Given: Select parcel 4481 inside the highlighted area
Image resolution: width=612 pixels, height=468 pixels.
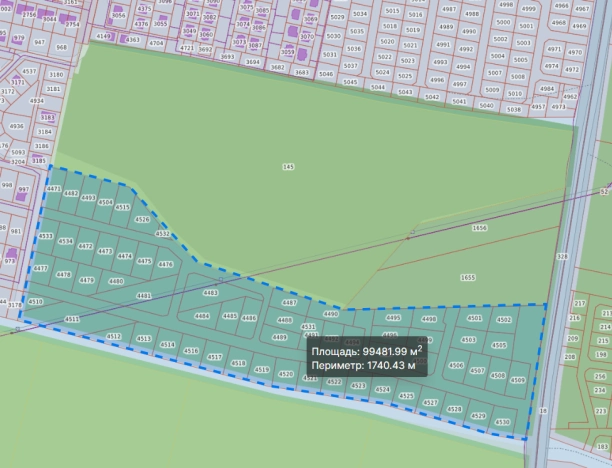Looking at the screenshot, I should coord(143,296).
